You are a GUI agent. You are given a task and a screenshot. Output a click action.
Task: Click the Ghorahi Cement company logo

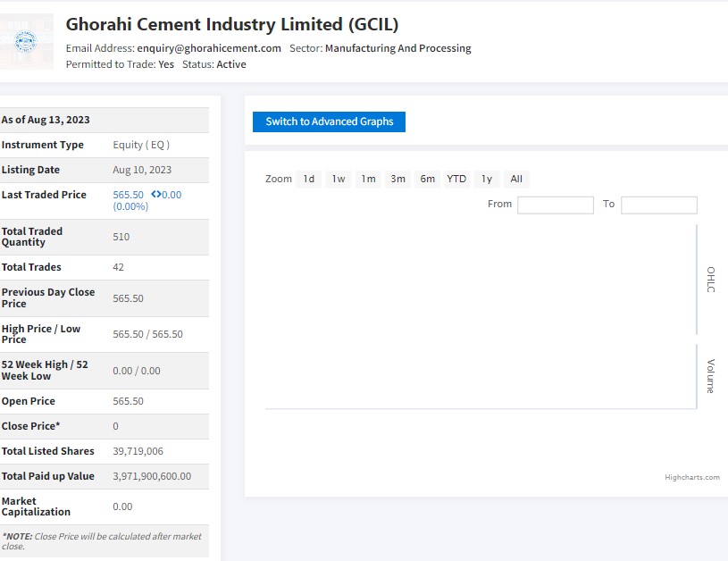coord(27,41)
